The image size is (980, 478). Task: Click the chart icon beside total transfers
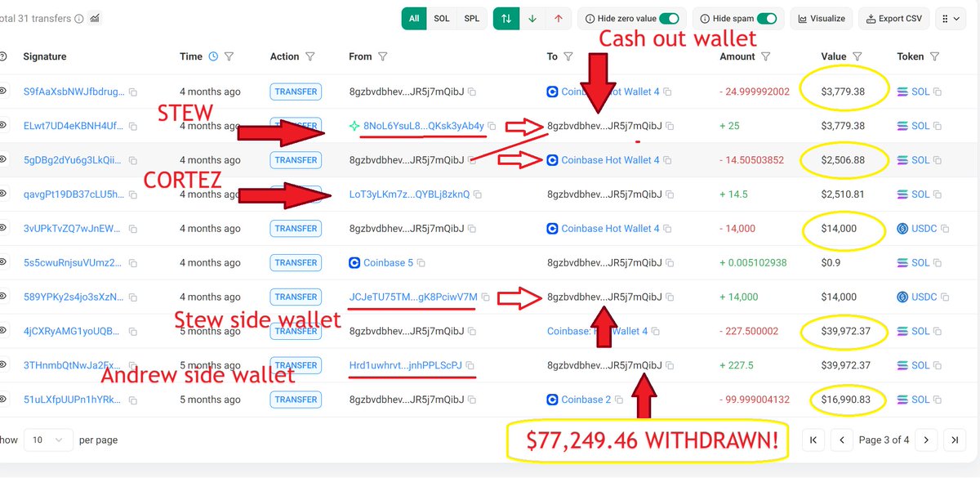point(95,18)
